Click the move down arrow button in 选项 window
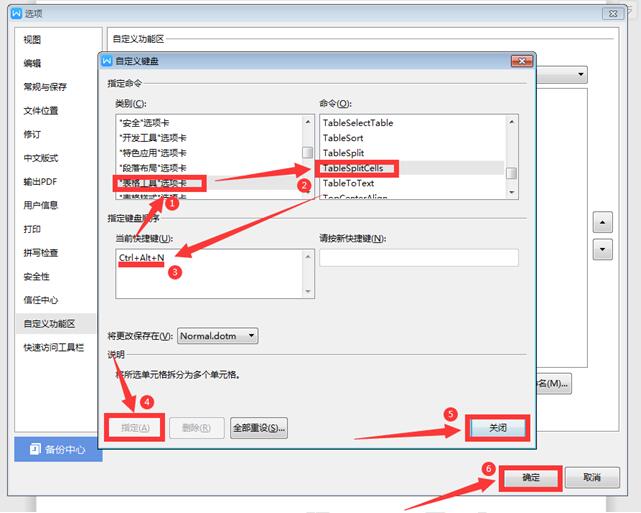Screen dimensions: 641x513 (603, 249)
